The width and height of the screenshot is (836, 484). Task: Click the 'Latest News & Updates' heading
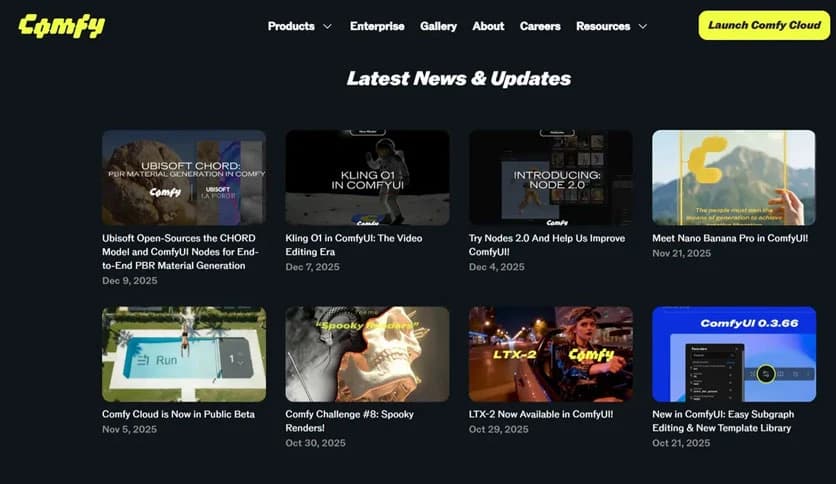click(x=459, y=78)
